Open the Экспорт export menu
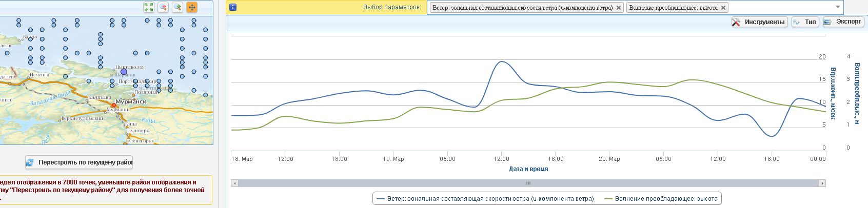This screenshot has width=868, height=208. tap(843, 22)
